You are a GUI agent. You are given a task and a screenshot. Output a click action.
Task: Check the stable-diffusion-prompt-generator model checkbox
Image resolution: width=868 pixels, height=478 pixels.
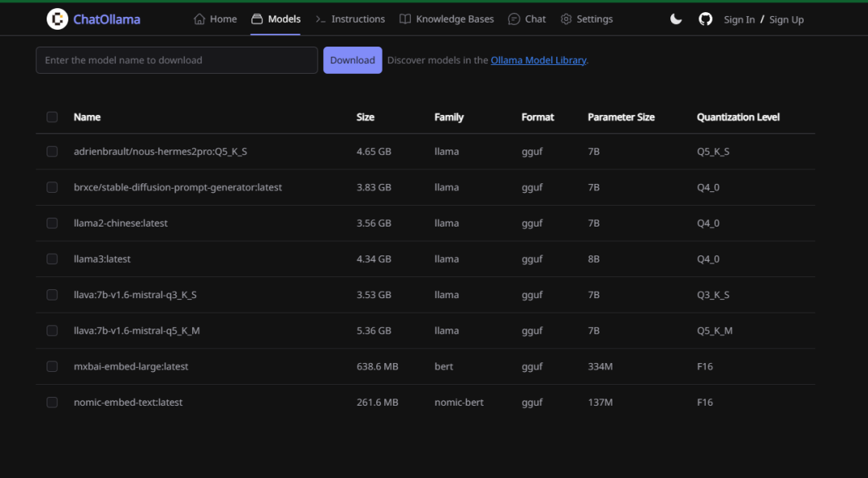tap(52, 187)
